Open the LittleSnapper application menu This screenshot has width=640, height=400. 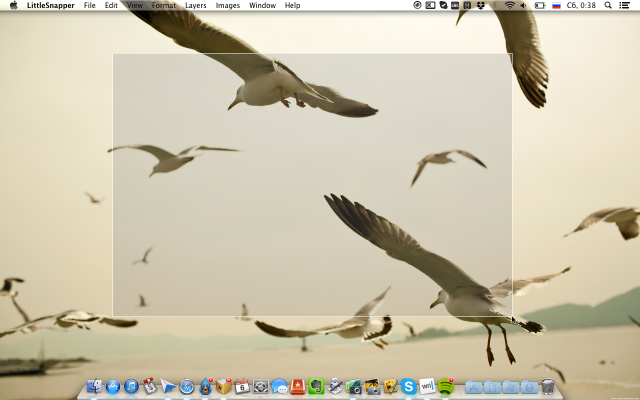tap(50, 5)
